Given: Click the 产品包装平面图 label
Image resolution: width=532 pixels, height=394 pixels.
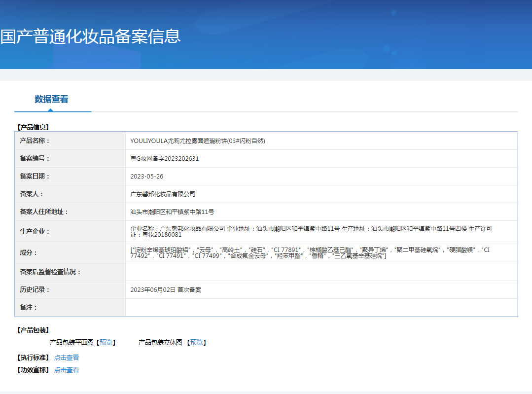Looking at the screenshot, I should click(71, 342).
